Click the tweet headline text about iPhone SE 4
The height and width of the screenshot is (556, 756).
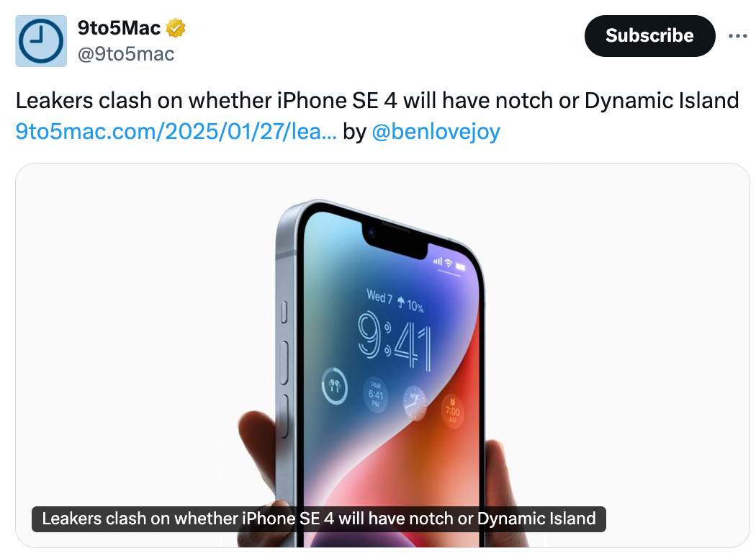[377, 101]
